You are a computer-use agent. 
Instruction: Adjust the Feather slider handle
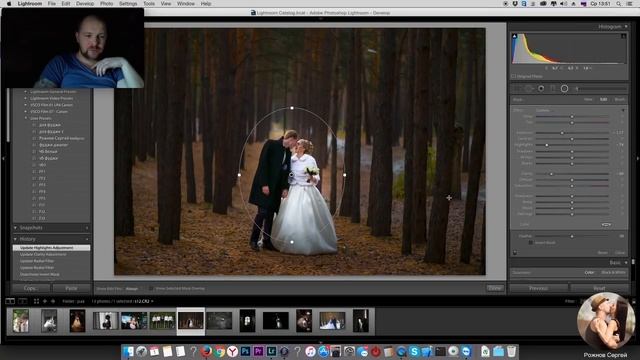point(572,236)
